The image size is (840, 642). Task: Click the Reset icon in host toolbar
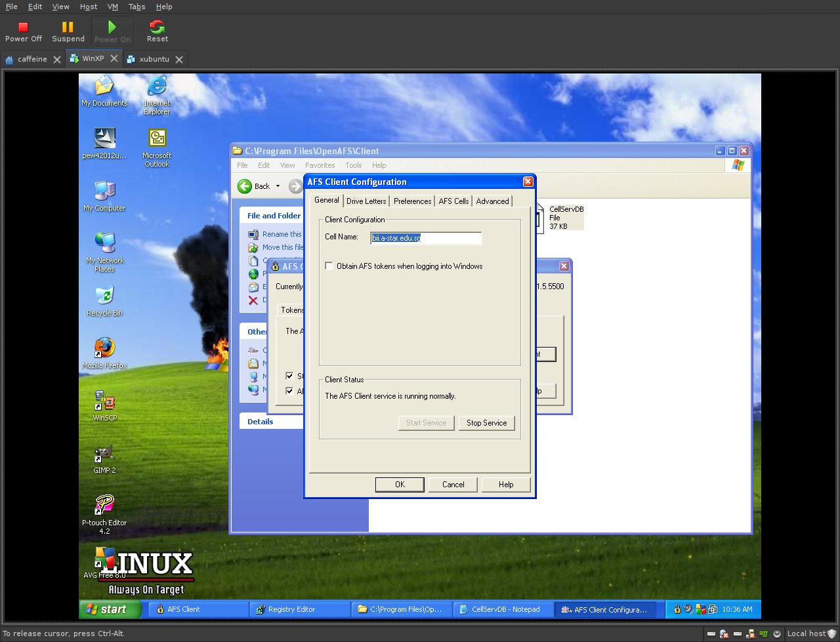coord(157,27)
